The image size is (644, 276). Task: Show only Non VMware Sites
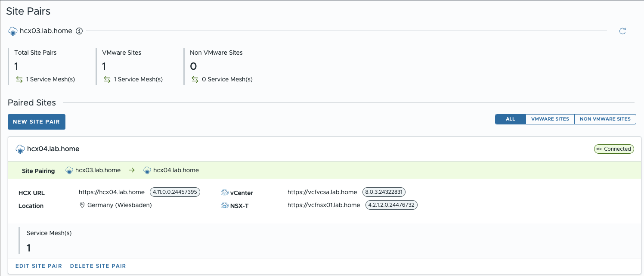(605, 119)
